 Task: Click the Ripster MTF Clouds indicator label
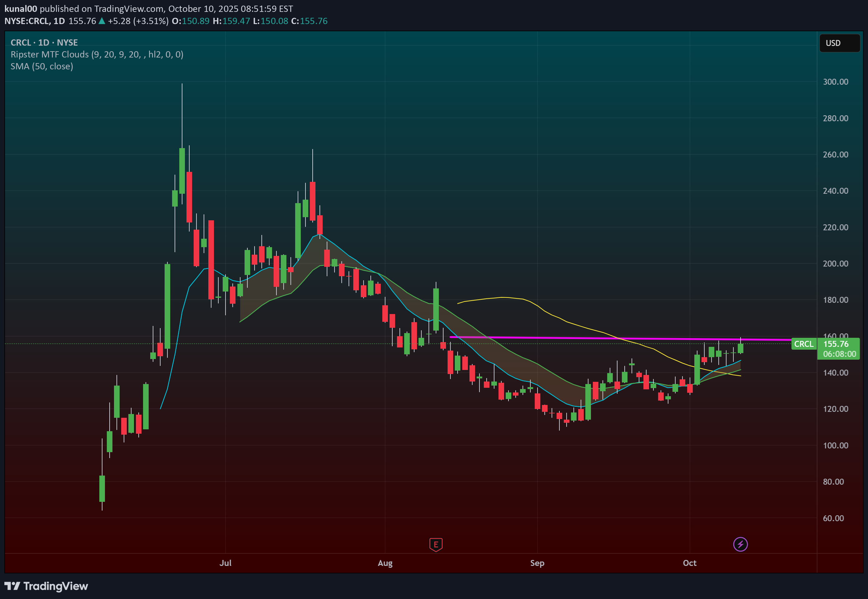point(97,54)
